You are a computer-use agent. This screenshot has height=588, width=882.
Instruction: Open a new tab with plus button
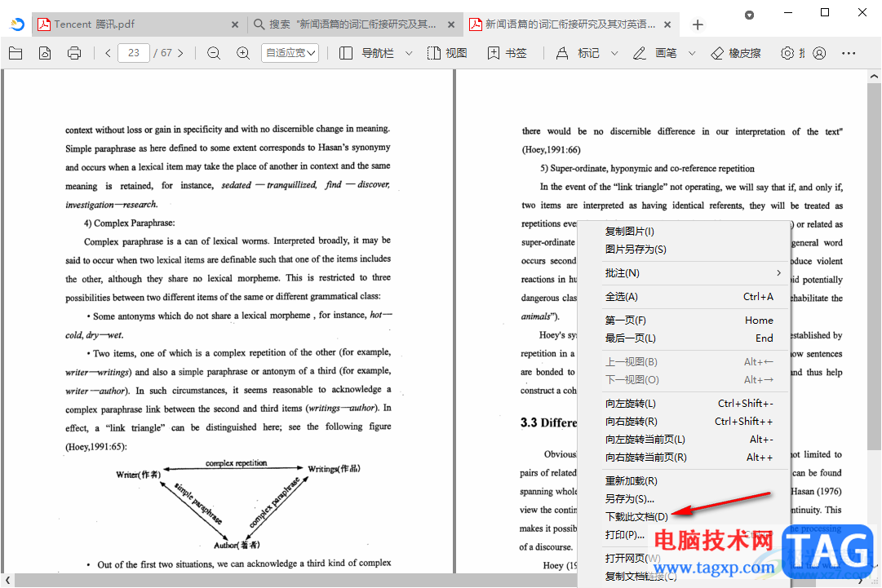698,24
